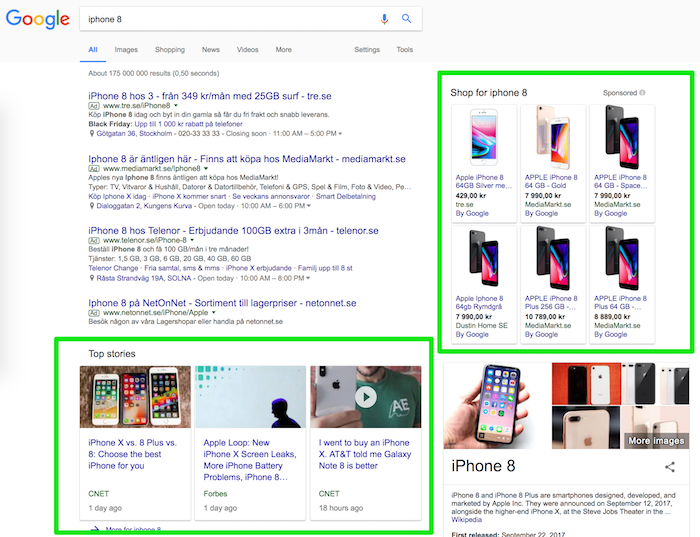The height and width of the screenshot is (537, 700).
Task: Click iPhone X kommer snart sitelink
Action: (189, 196)
